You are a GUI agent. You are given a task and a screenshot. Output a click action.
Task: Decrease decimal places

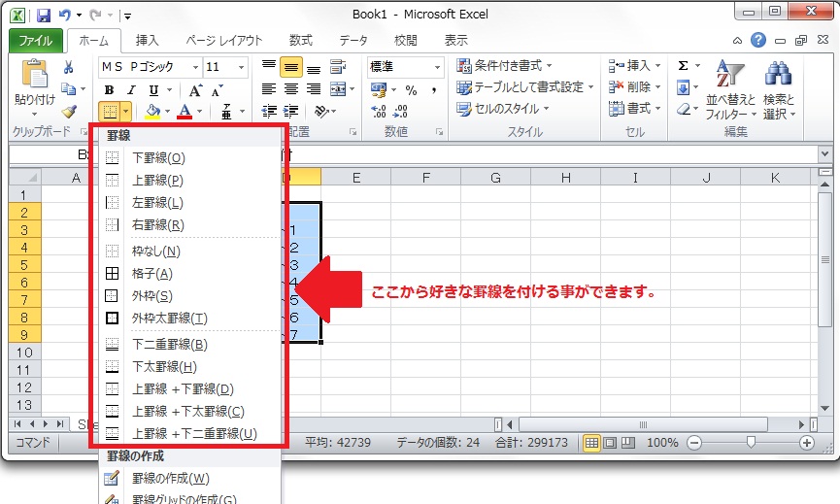click(400, 112)
